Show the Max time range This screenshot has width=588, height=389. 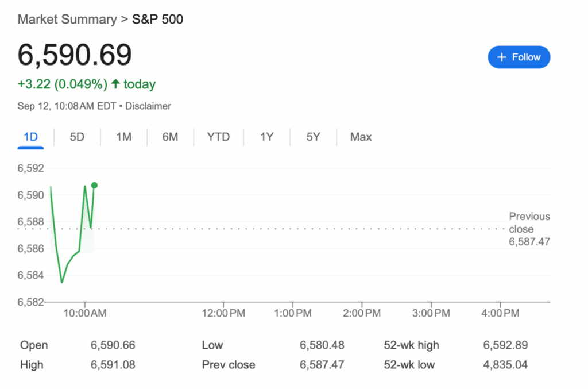(x=361, y=137)
